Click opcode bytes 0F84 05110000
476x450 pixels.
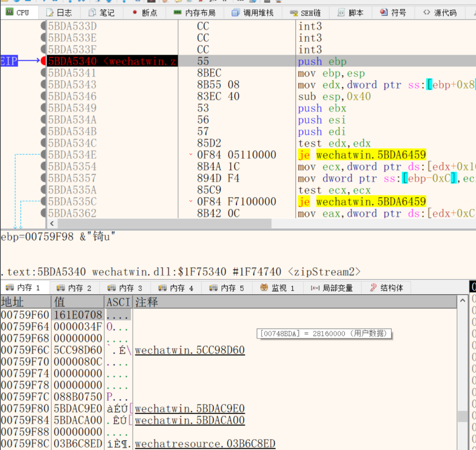236,155
